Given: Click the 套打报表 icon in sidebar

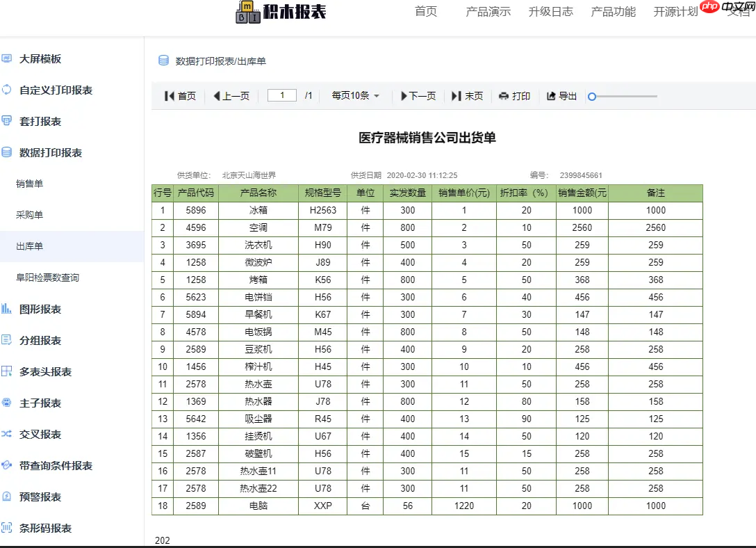Looking at the screenshot, I should pos(8,121).
